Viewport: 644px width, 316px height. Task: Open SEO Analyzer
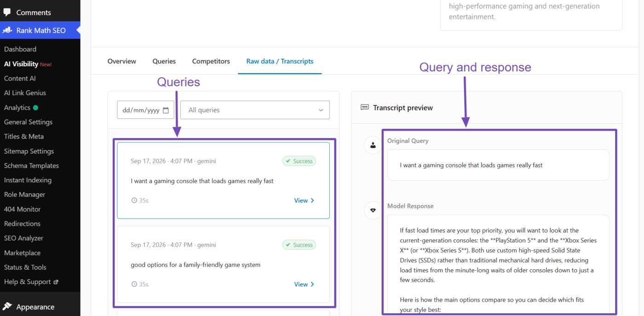pyautogui.click(x=23, y=238)
